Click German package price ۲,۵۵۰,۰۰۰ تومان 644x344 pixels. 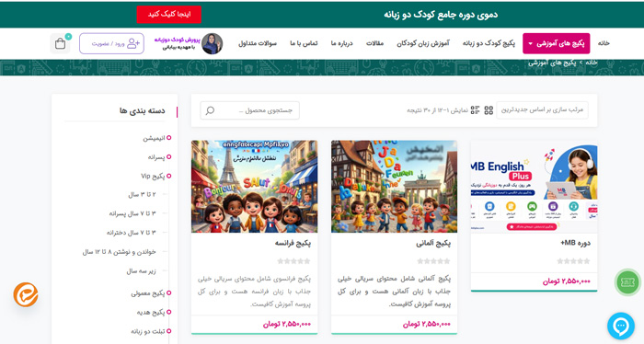(427, 324)
